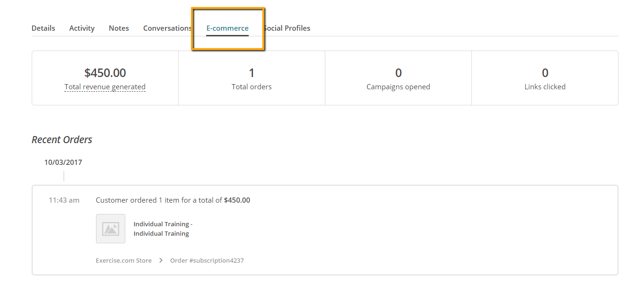
Task: Switch to the Social Profiles tab
Action: pyautogui.click(x=288, y=28)
